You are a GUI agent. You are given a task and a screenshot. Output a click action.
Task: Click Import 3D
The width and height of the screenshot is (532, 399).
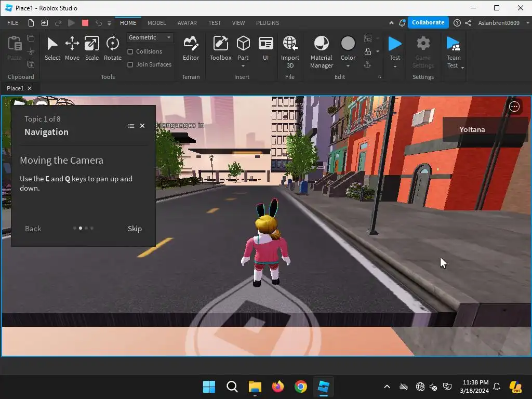290,52
